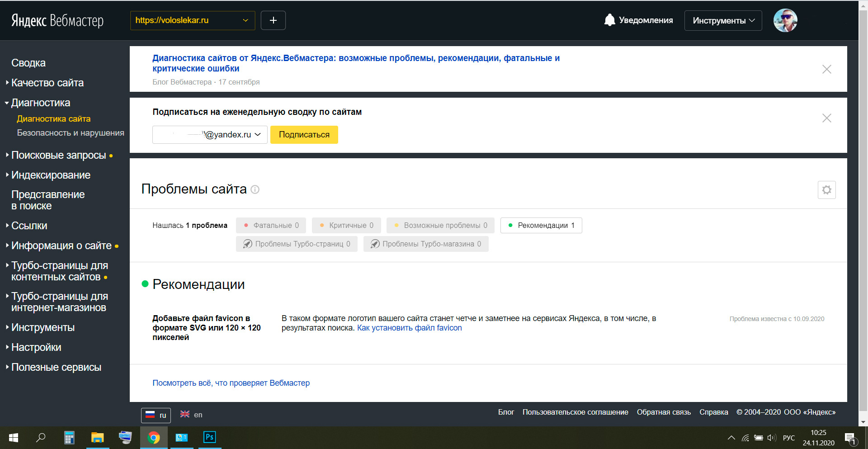Viewport: 868px width, 449px height.
Task: Open Windows taskbar search
Action: click(x=41, y=438)
